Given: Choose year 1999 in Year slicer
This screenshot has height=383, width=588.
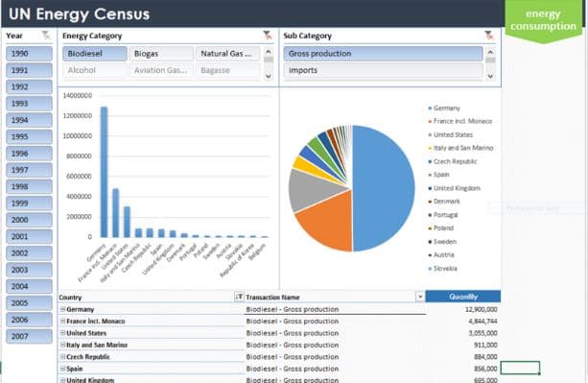Looking at the screenshot, I should click(29, 203).
